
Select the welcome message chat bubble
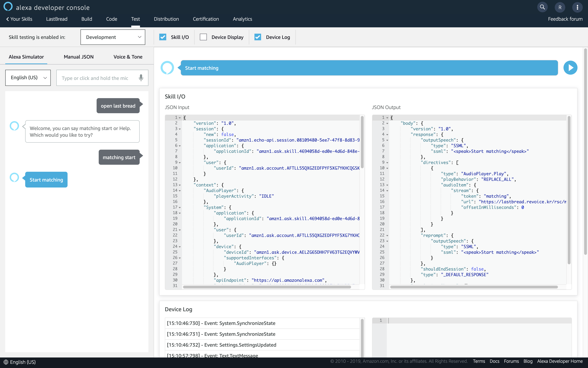pos(82,131)
